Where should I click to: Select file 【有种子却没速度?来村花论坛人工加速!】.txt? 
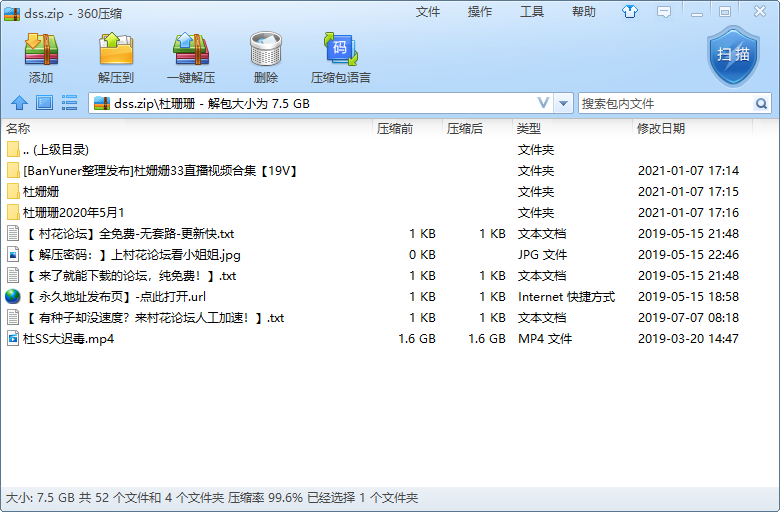point(153,317)
